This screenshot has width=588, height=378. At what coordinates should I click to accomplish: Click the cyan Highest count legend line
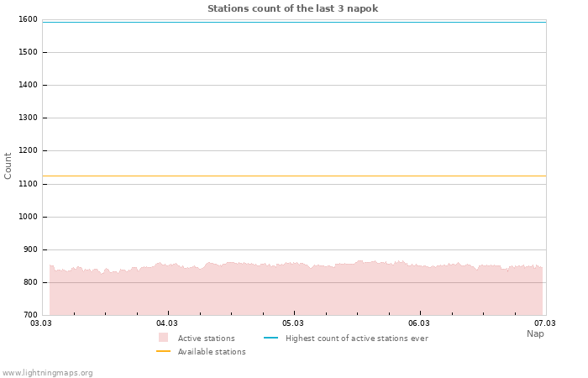tap(270, 338)
